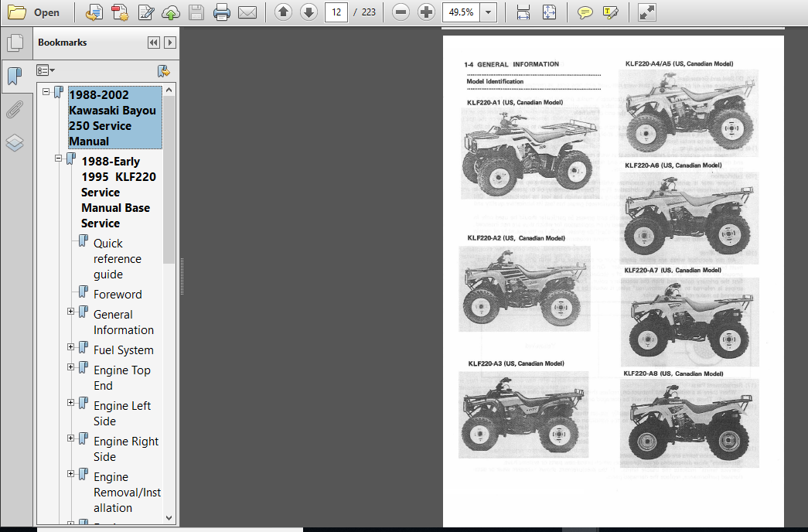Click the zoom percentage field 49.5%
808x532 pixels.
(x=461, y=12)
